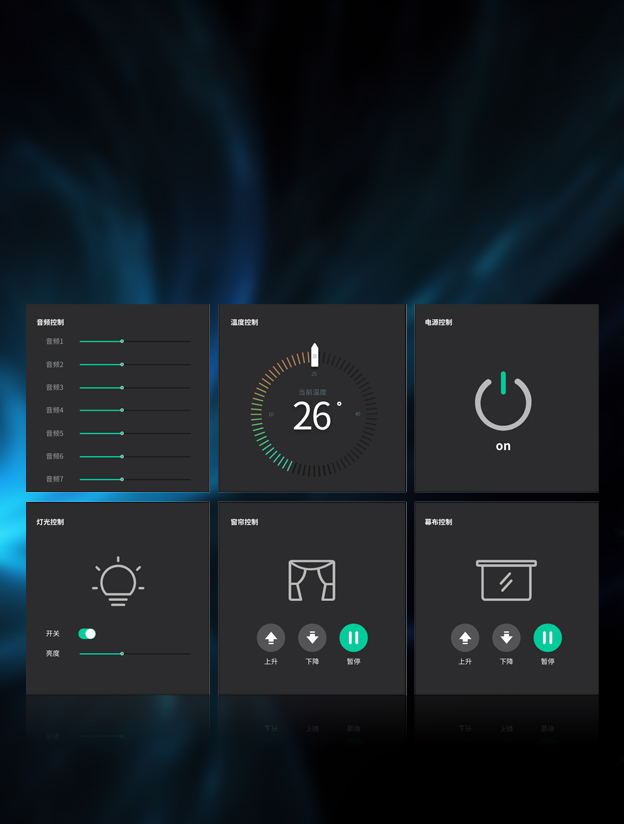Raise the curtain with the 上升 button
This screenshot has width=624, height=824.
(271, 638)
